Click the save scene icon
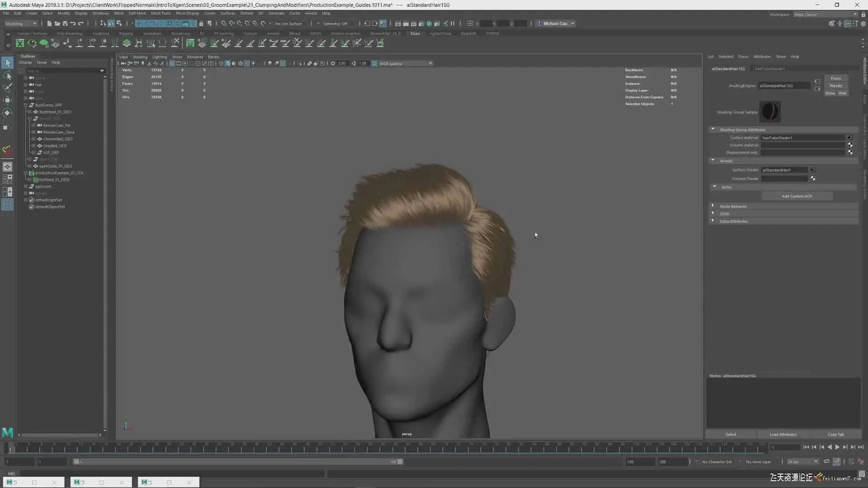 (x=65, y=23)
